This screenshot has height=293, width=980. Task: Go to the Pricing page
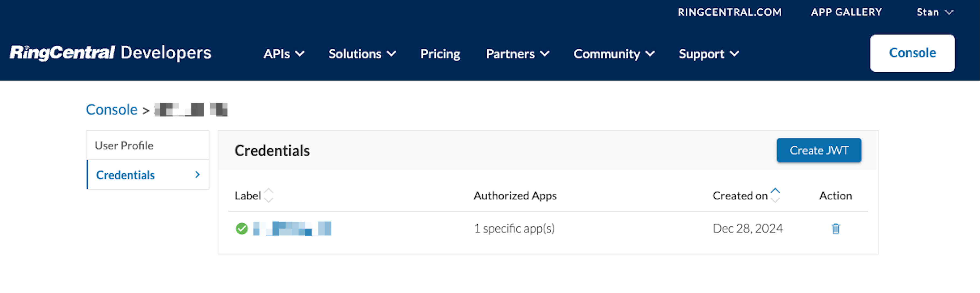pos(440,54)
